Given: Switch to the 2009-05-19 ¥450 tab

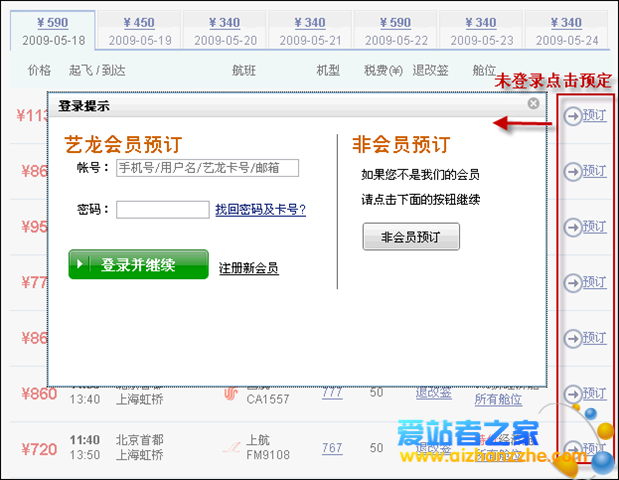Looking at the screenshot, I should 139,31.
